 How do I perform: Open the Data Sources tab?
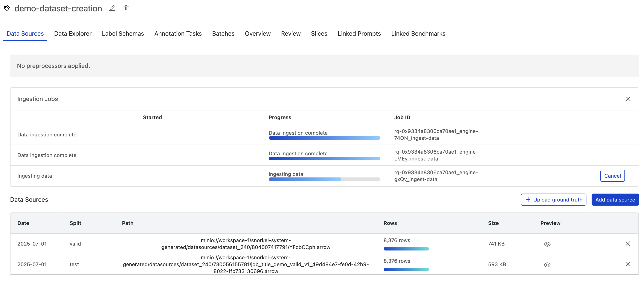(25, 34)
